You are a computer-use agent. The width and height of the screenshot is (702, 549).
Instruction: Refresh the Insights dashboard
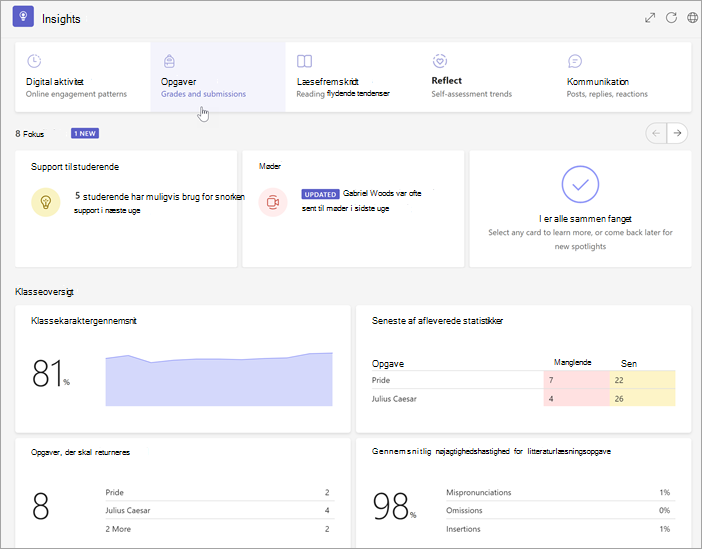[x=671, y=18]
